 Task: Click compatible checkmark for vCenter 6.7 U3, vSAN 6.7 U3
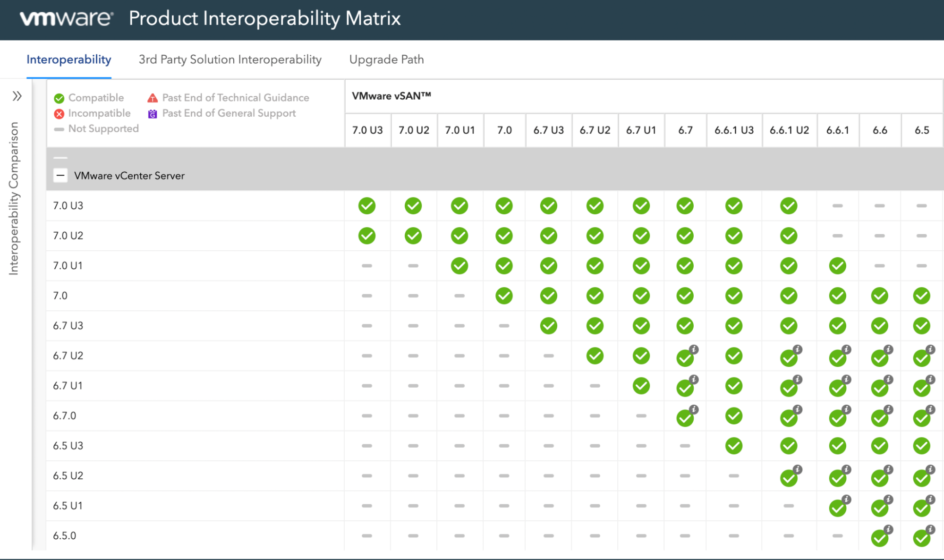pos(549,326)
